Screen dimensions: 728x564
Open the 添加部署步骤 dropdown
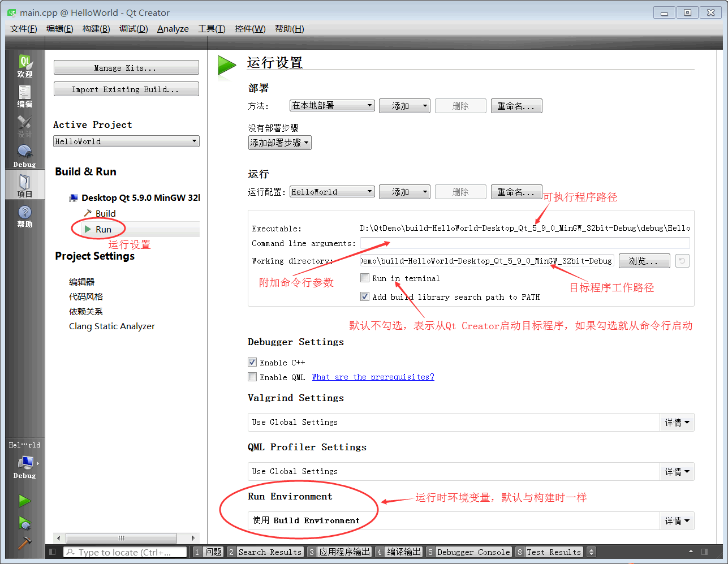point(280,143)
